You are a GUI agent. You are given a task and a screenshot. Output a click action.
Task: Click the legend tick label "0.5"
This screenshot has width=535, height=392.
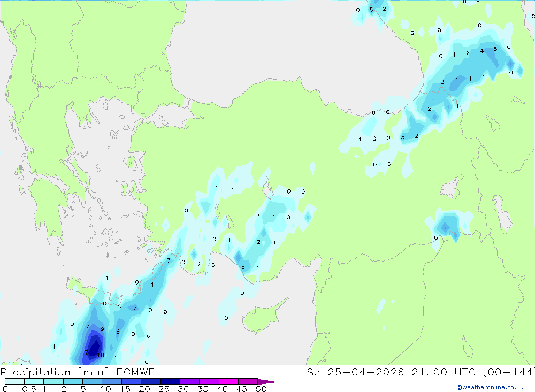pyautogui.click(x=29, y=389)
